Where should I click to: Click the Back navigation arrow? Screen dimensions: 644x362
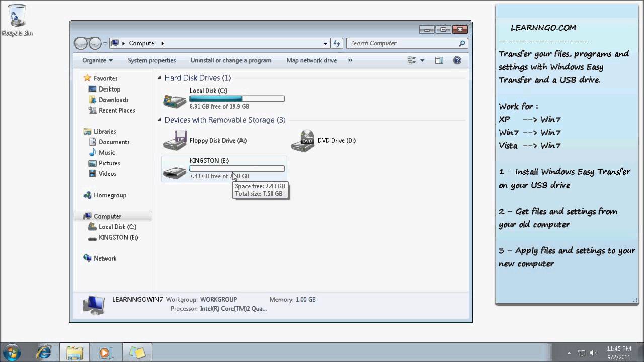[80, 44]
